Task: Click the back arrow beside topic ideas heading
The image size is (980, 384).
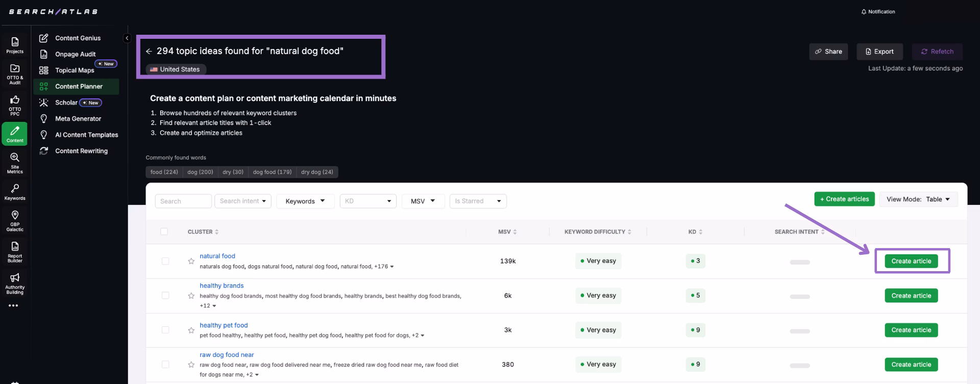Action: (x=149, y=51)
